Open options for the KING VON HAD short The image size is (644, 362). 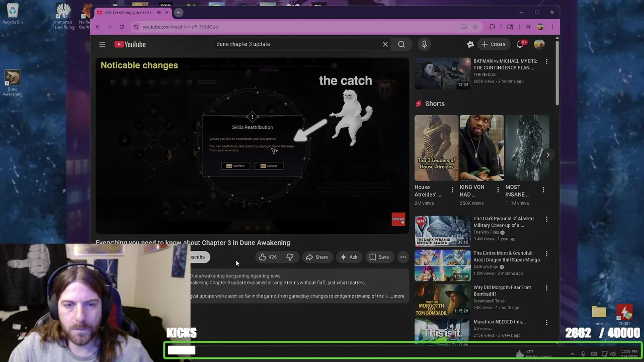[498, 190]
